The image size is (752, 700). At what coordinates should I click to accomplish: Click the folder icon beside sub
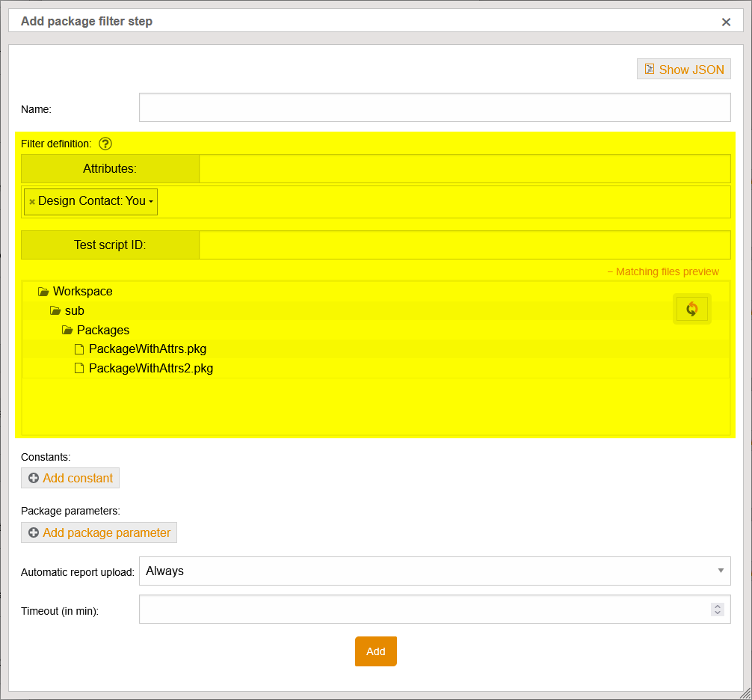click(54, 310)
